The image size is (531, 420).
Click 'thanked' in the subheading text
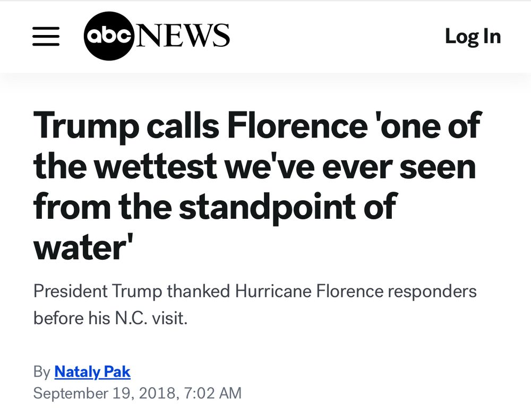(199, 292)
